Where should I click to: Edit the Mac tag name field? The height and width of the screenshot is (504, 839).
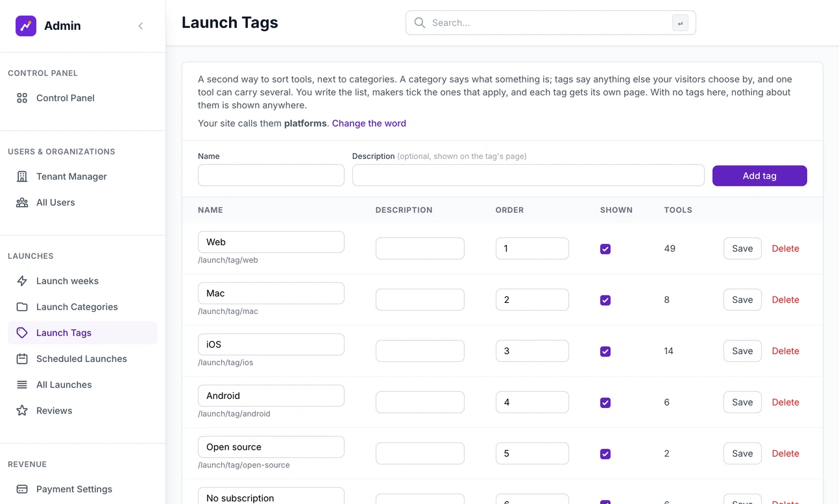click(271, 293)
